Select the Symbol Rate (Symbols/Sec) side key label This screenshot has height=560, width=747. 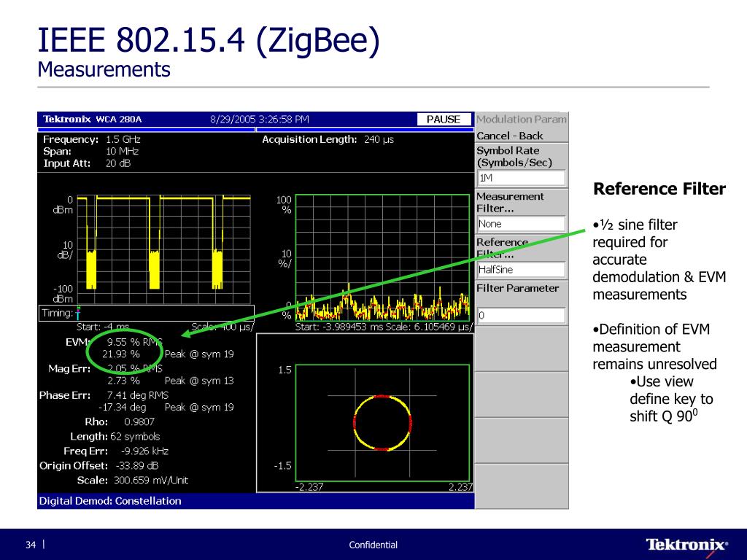[x=514, y=157]
